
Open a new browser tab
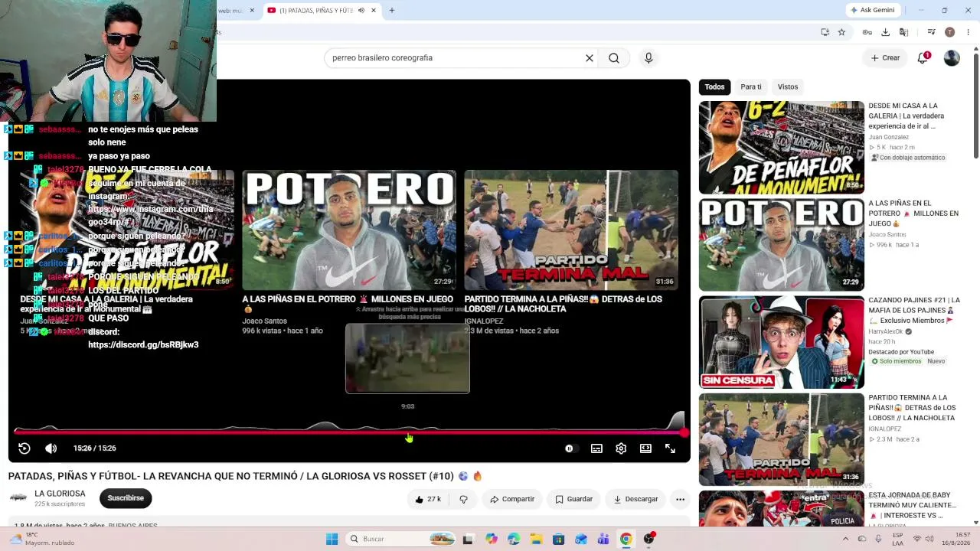[392, 11]
